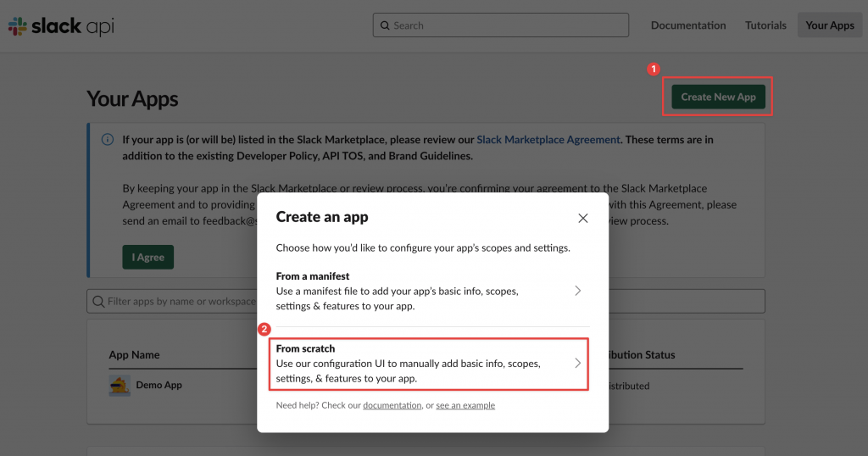The height and width of the screenshot is (456, 868).
Task: Click the info icon in the notice banner
Action: pyautogui.click(x=108, y=140)
